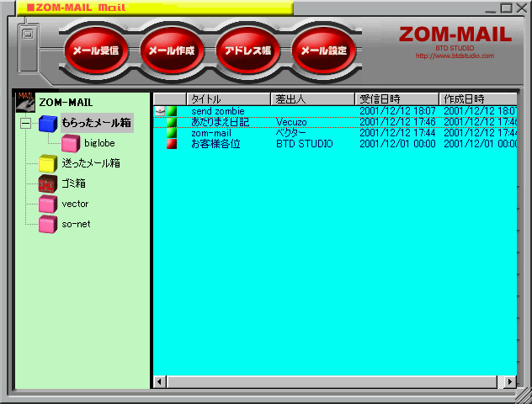Open the vector folder
The width and height of the screenshot is (532, 404).
click(75, 204)
